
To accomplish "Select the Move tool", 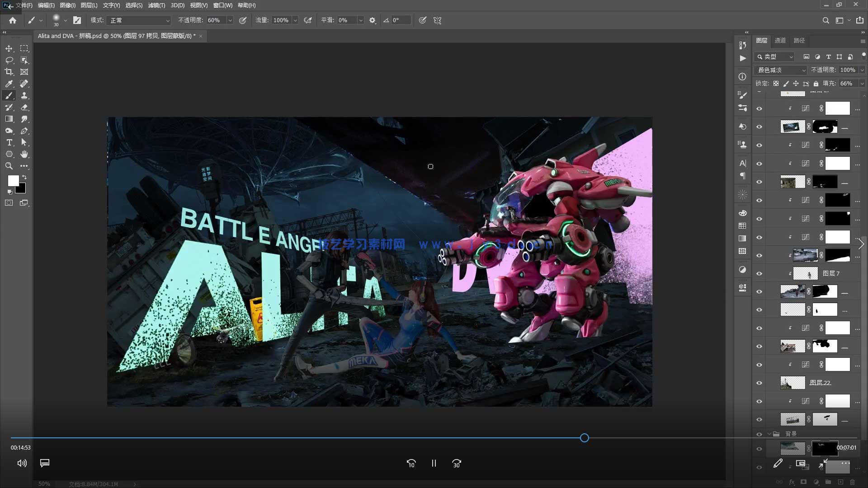I will coord(9,48).
